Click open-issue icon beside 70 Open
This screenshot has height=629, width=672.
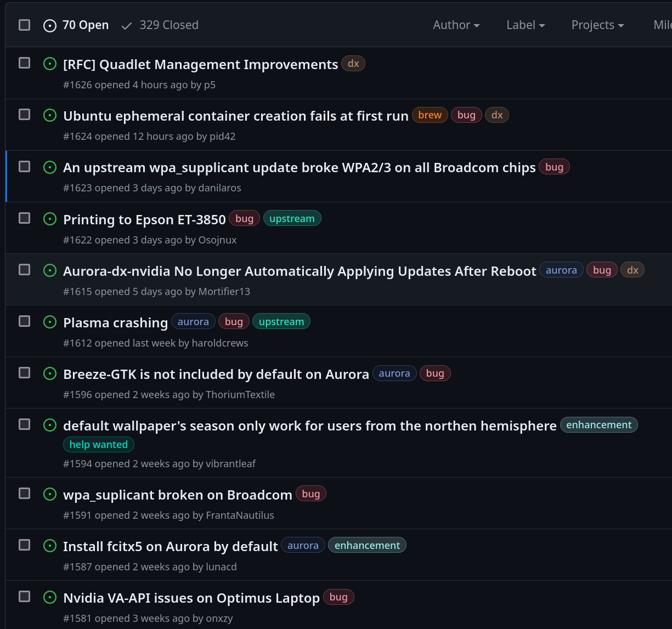coord(50,26)
